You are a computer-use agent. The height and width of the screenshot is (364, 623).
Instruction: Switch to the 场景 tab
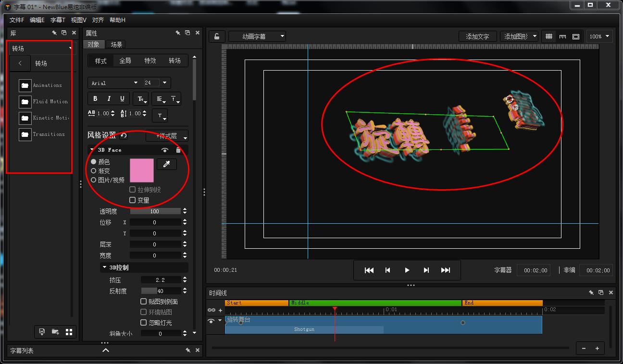click(x=116, y=45)
